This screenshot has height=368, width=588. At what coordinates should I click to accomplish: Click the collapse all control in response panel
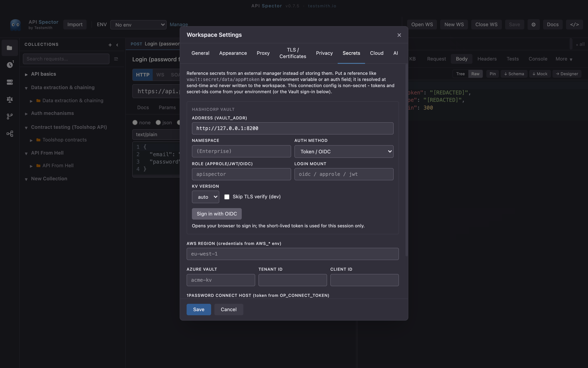pos(580,44)
